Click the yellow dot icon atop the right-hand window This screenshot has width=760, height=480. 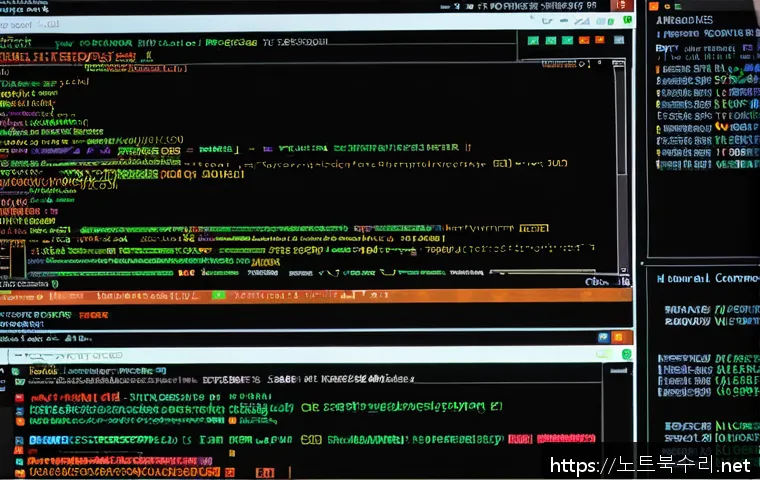coord(667,6)
